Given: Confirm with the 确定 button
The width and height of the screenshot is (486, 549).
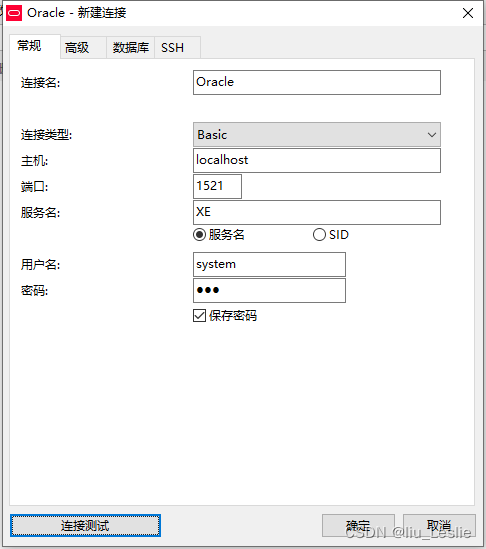Looking at the screenshot, I should click(358, 525).
